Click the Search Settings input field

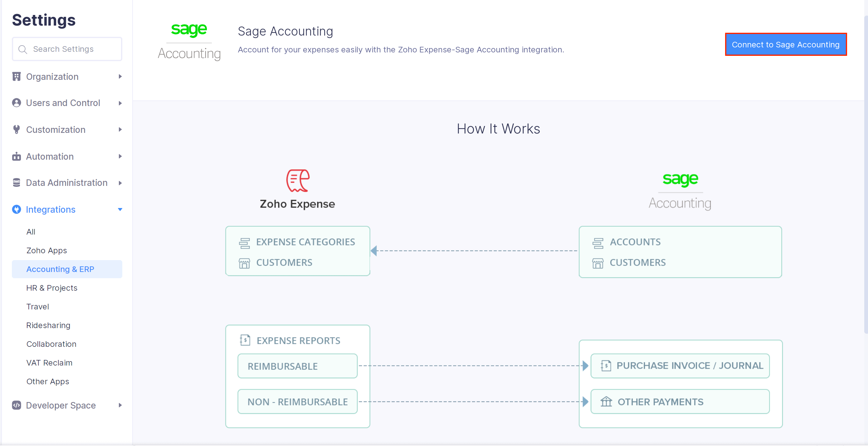[x=67, y=49]
